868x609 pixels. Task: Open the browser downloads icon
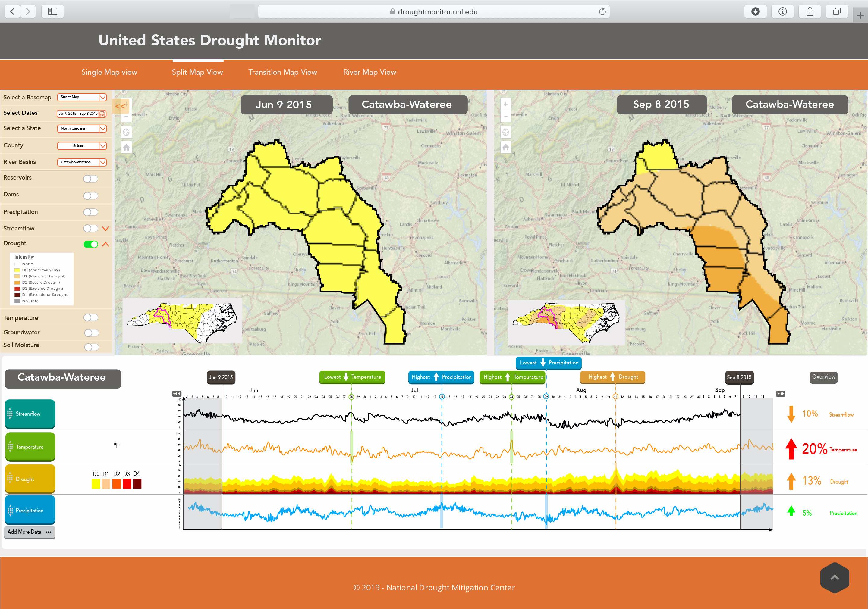[755, 11]
